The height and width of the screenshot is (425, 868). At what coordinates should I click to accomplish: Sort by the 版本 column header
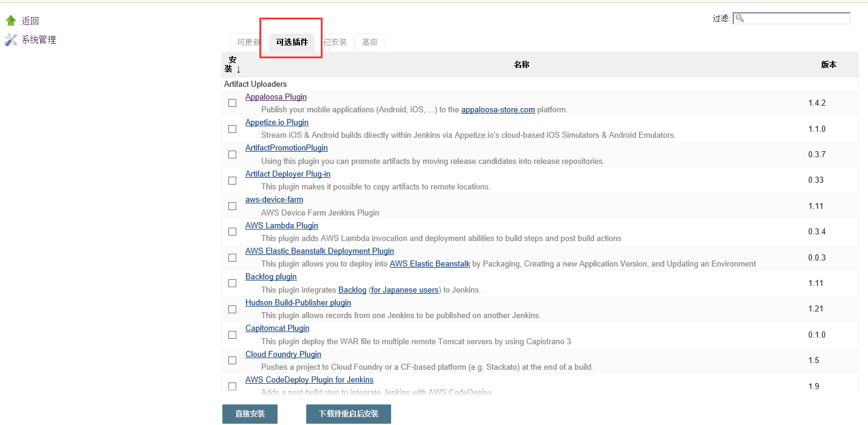(829, 64)
